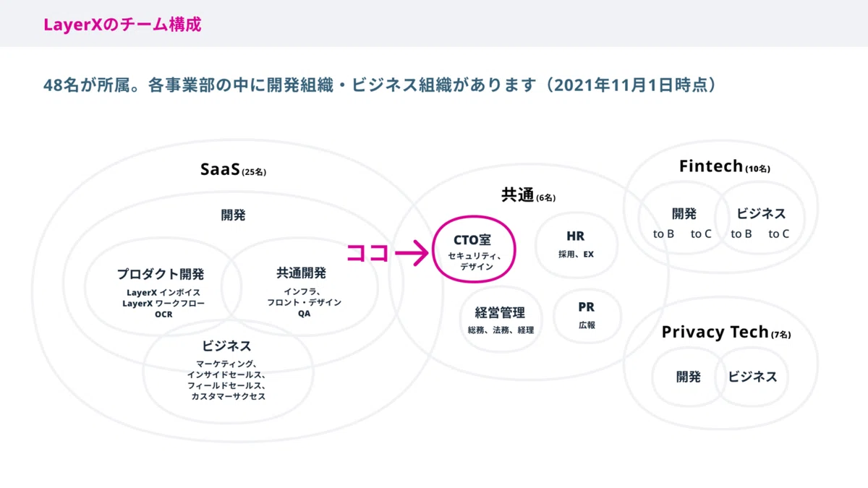Viewport: 868px width, 488px height.
Task: Click the 'LayerX ワークフロー' line
Action: tap(163, 304)
